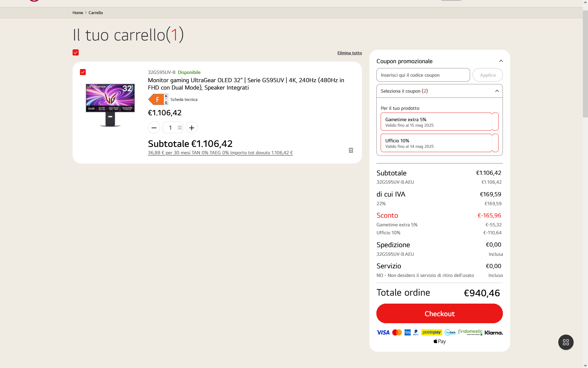This screenshot has height=368, width=588.
Task: Click the trash icon to remove the monitor
Action: [x=351, y=150]
